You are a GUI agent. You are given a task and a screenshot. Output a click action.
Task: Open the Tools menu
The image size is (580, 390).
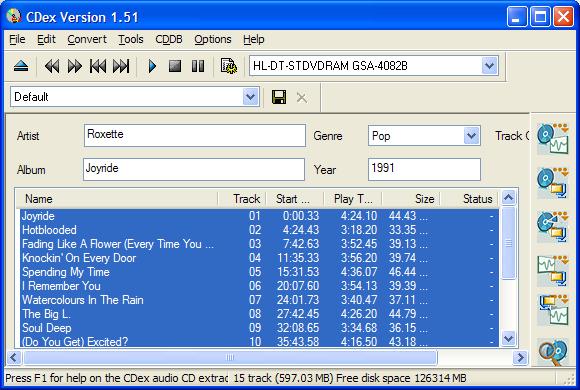pos(131,39)
